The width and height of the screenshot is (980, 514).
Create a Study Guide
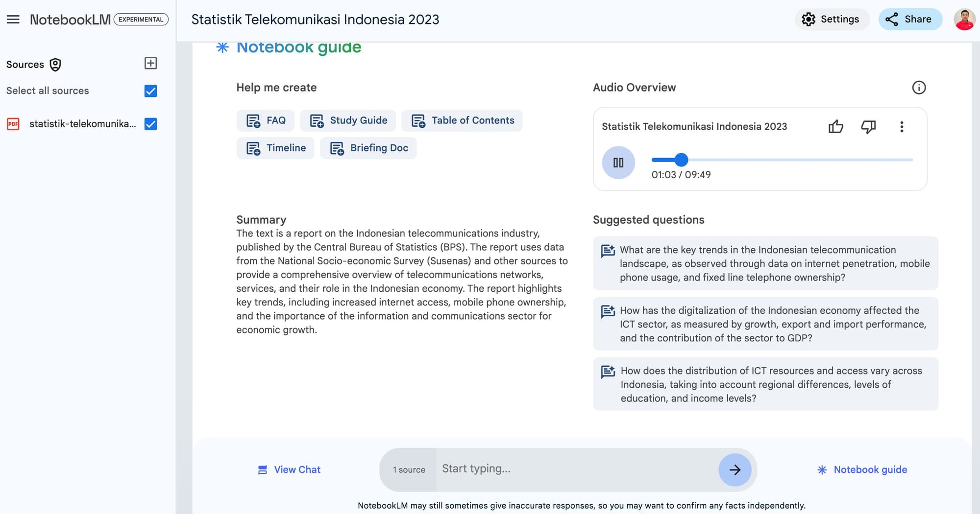point(348,120)
